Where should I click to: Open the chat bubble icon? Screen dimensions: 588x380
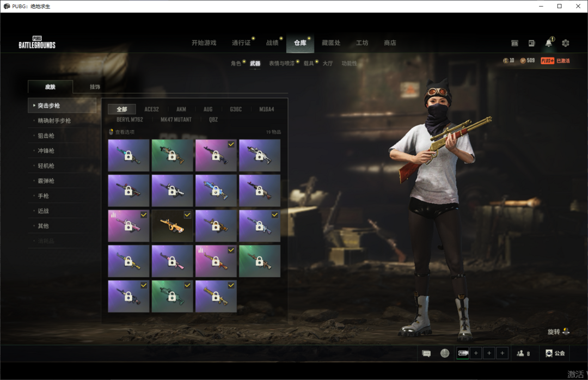click(x=426, y=353)
